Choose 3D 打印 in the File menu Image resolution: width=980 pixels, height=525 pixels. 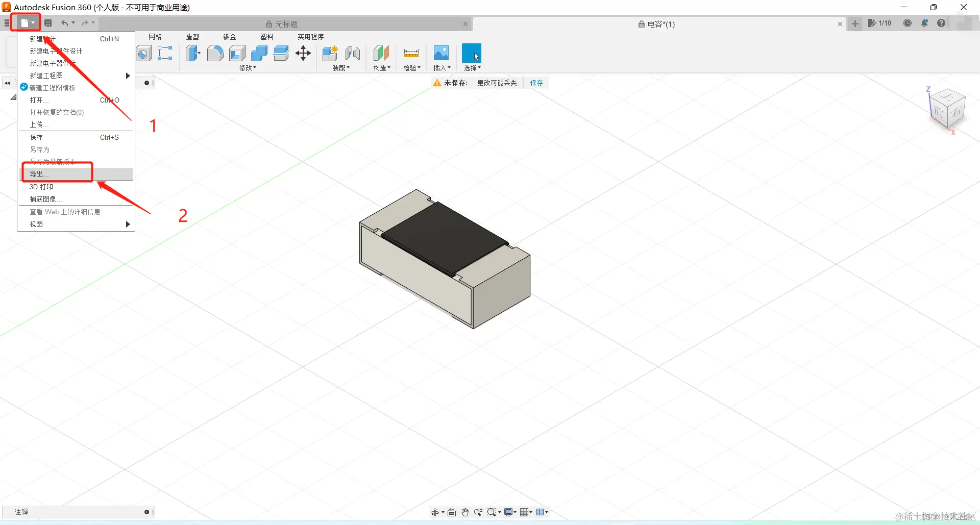(76, 187)
